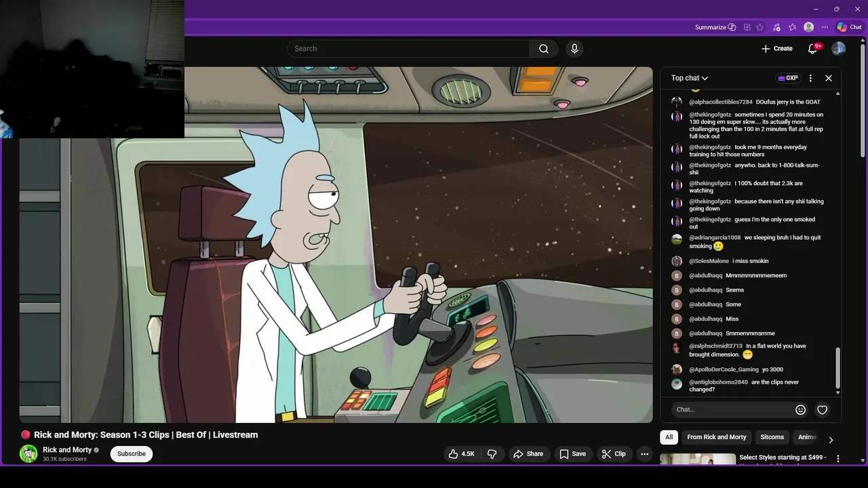Open more video actions ellipsis
Viewport: 868px width, 488px height.
pos(645,454)
